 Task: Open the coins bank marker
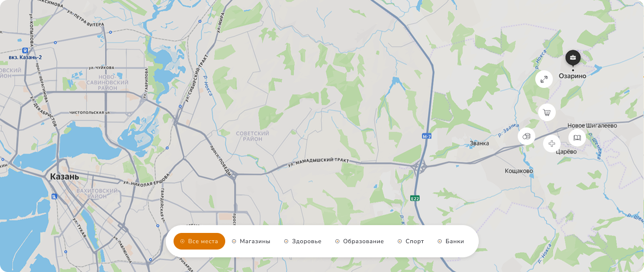527,136
